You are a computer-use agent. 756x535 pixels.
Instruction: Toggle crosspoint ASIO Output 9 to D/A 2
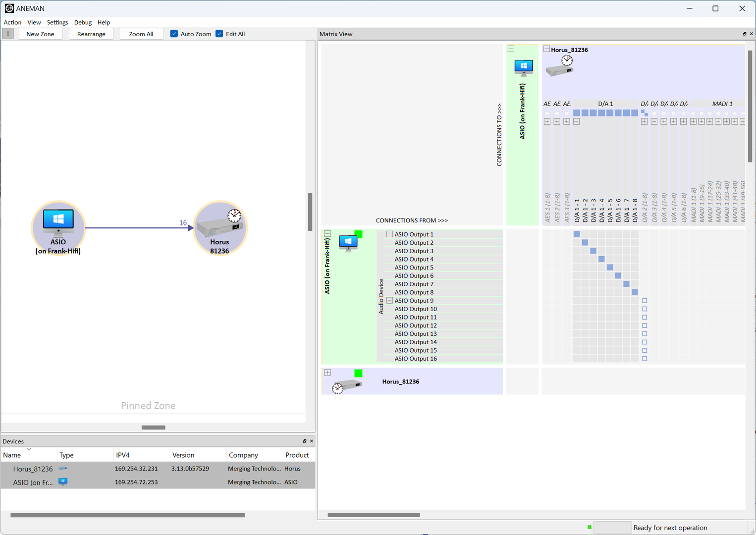click(x=645, y=301)
